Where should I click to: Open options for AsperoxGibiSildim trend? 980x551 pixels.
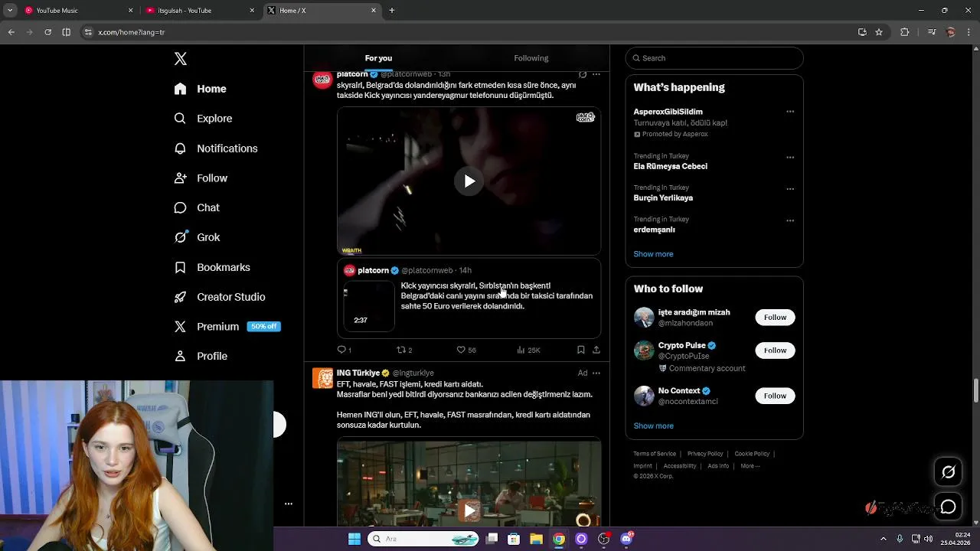point(790,112)
